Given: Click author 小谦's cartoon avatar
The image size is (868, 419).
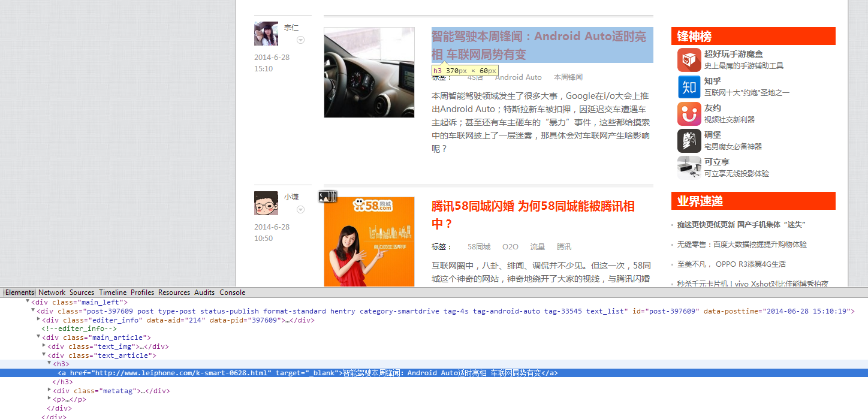Looking at the screenshot, I should (266, 203).
